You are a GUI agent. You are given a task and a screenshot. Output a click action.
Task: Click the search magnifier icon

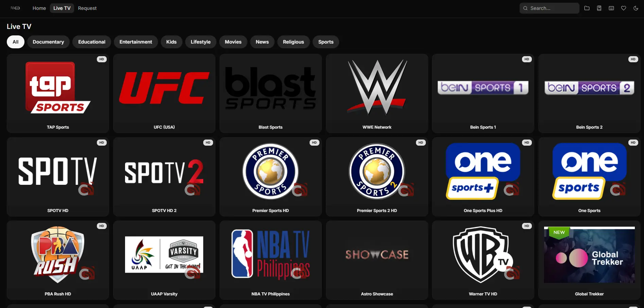[525, 8]
